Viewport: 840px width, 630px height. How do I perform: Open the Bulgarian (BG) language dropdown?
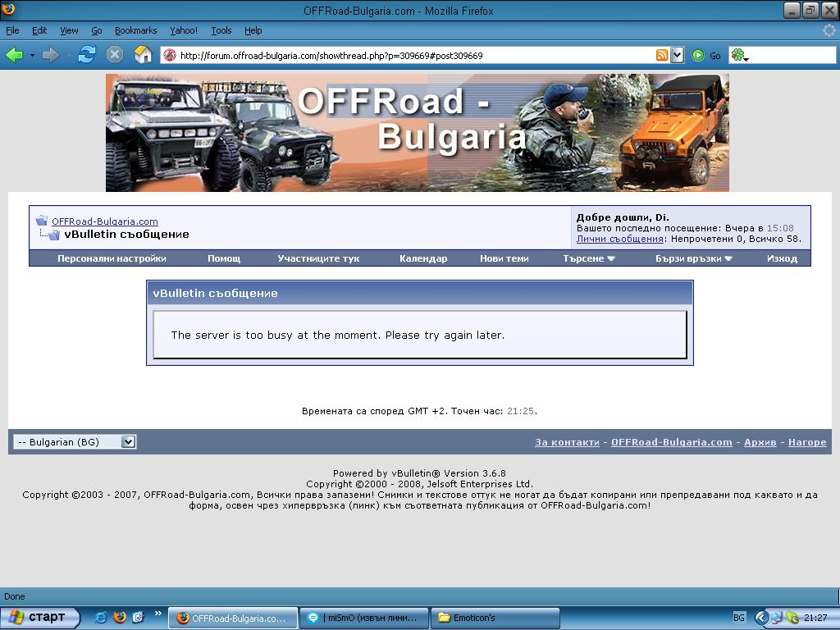click(x=75, y=442)
